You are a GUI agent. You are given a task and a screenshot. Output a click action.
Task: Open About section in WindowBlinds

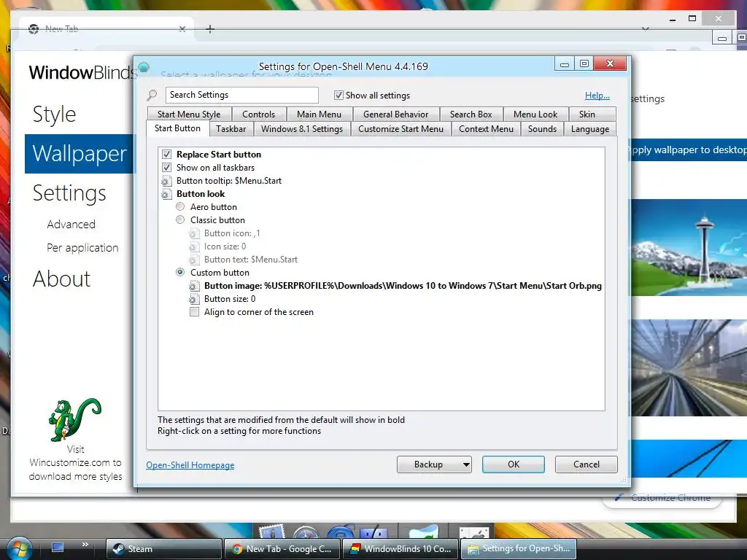point(61,279)
